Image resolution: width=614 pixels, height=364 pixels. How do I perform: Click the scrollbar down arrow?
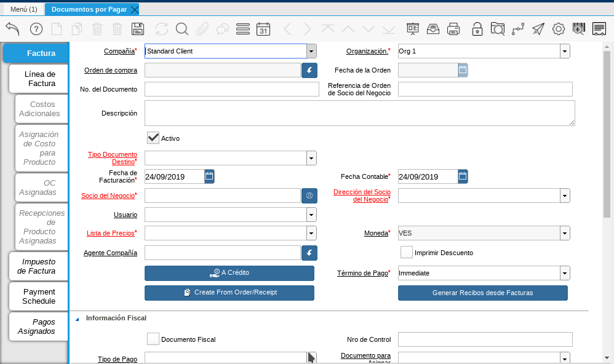[x=607, y=358]
